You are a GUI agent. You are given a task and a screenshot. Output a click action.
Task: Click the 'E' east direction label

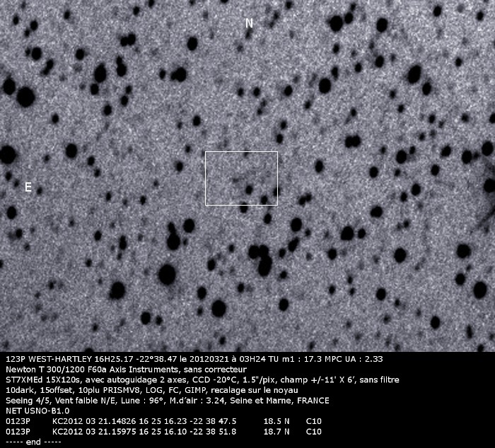pyautogui.click(x=28, y=187)
